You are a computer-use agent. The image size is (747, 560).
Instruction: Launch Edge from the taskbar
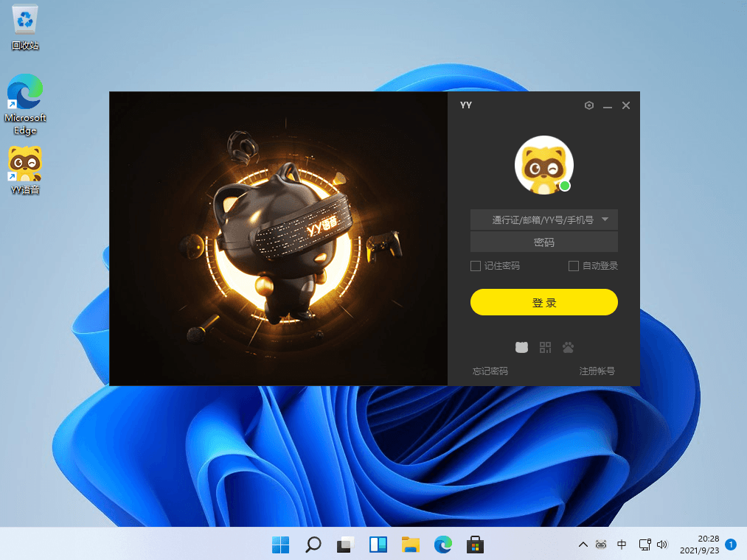point(443,545)
